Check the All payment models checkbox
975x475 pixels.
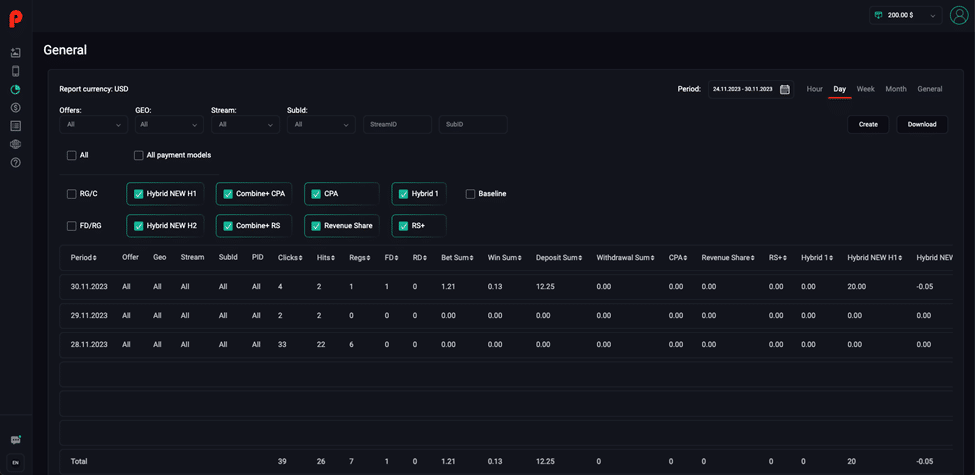(139, 155)
